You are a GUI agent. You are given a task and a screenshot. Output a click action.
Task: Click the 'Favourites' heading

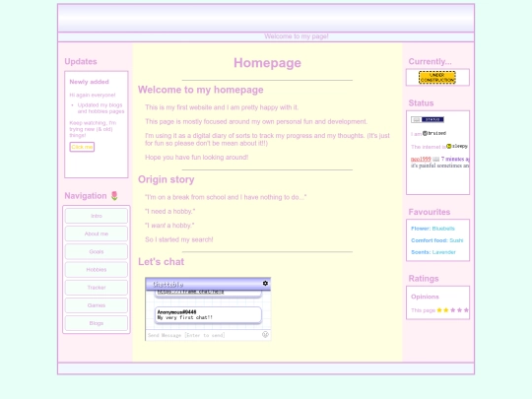pyautogui.click(x=430, y=212)
